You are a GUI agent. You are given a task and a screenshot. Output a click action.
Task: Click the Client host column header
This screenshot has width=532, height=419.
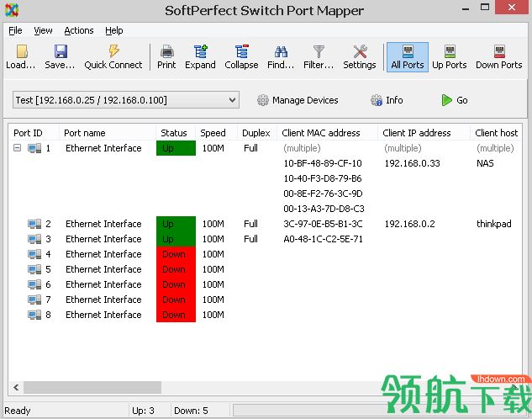point(497,133)
